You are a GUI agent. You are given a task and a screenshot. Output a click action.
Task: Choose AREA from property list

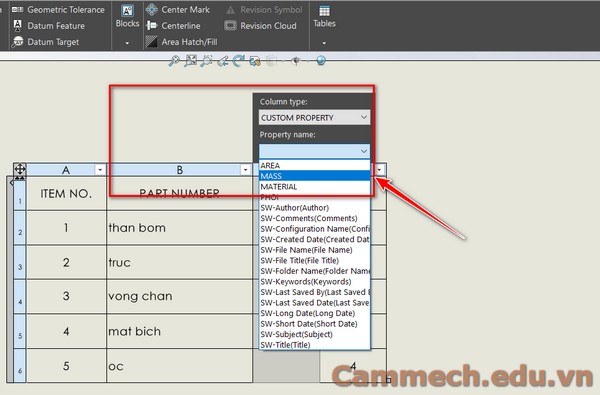pyautogui.click(x=315, y=165)
